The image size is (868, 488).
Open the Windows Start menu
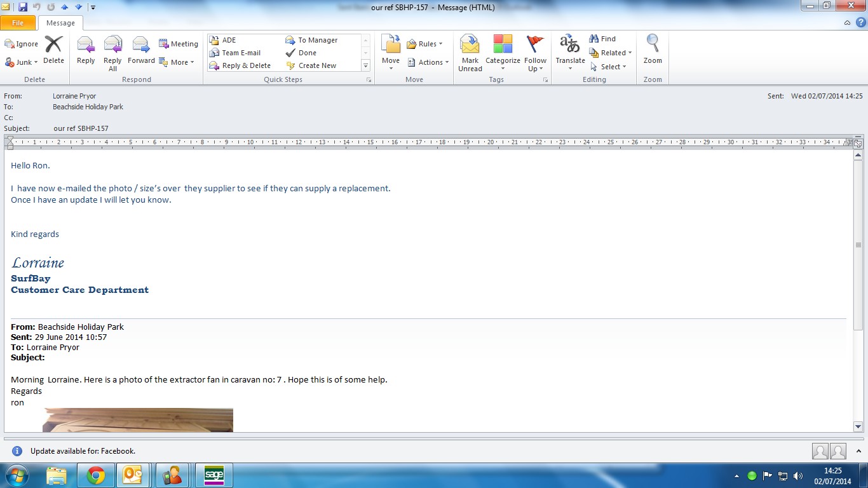[x=17, y=475]
